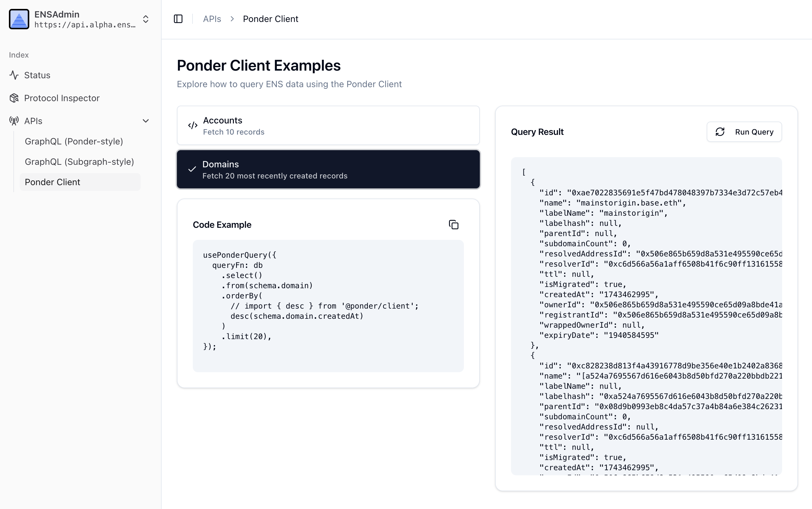Click Fetch 20 most recently created records

pos(275,176)
